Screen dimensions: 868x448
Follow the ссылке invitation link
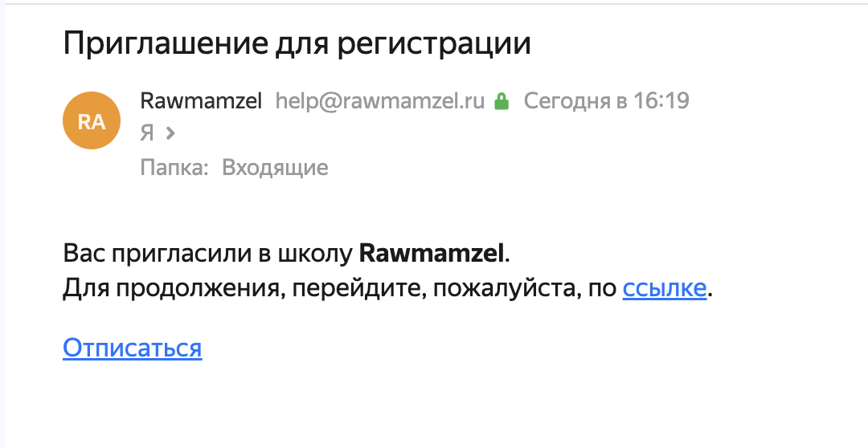(x=665, y=288)
